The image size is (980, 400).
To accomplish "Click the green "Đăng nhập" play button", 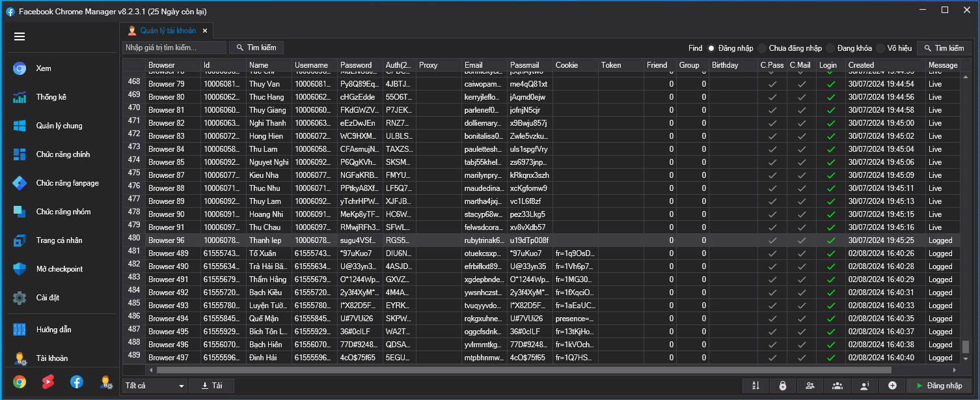I will (938, 386).
